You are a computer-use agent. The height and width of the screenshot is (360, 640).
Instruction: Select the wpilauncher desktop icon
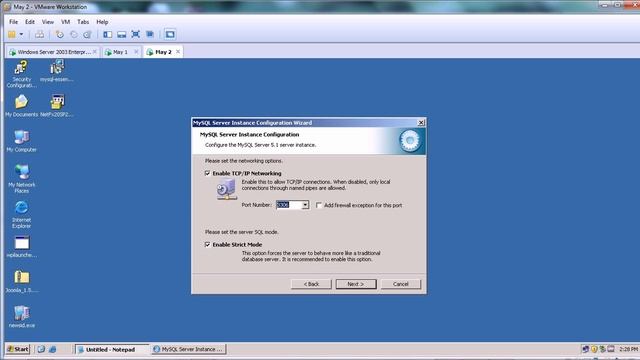tap(22, 247)
